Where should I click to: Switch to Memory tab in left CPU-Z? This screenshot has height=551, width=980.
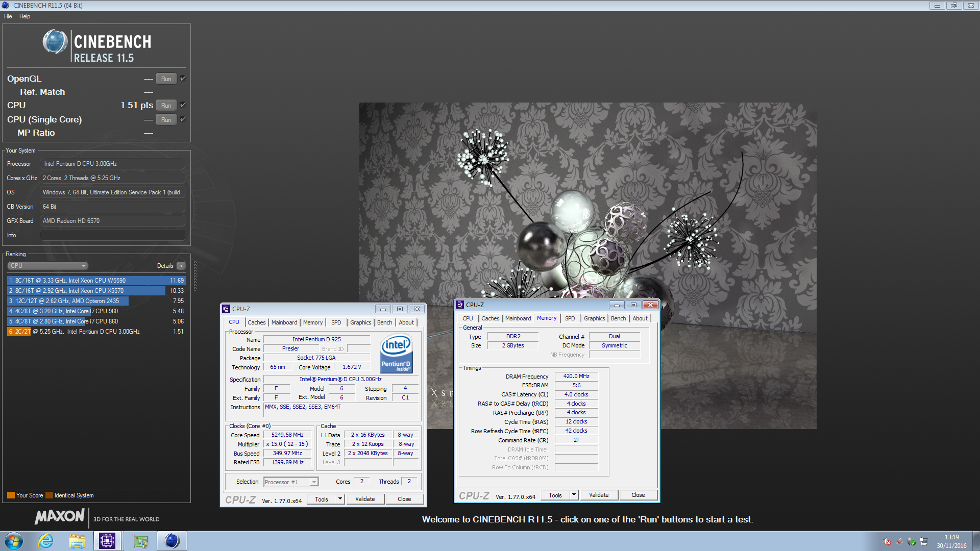point(313,322)
